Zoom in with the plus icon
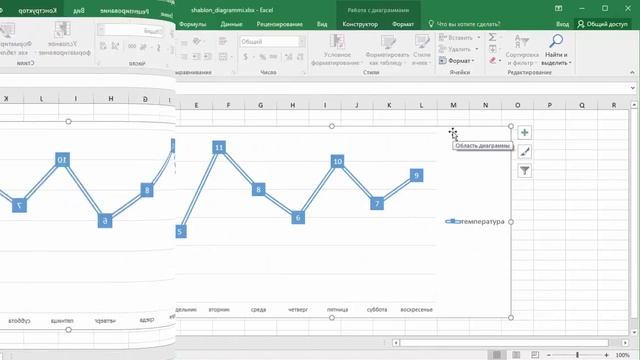Screen dimensions: 640x360 [x=607, y=355]
